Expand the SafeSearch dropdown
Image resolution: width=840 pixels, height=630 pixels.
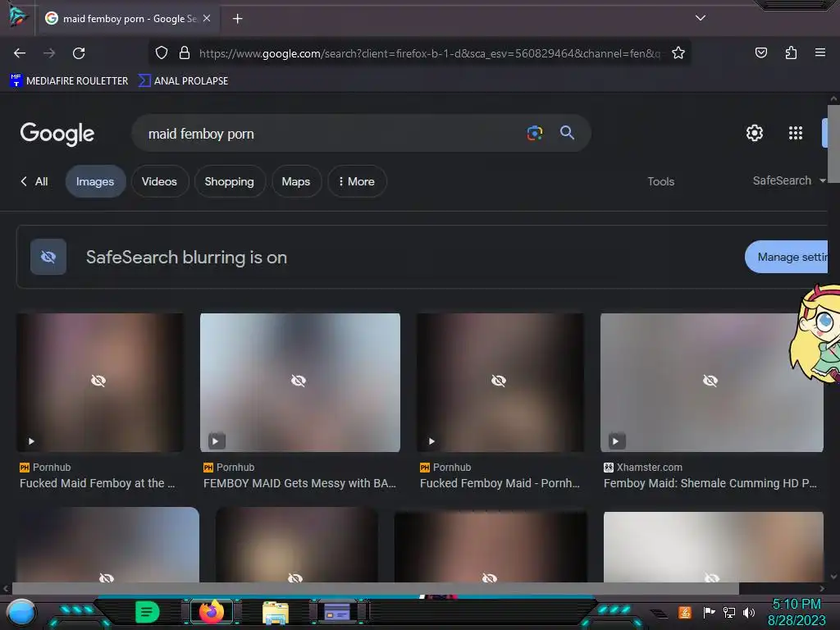pos(789,180)
